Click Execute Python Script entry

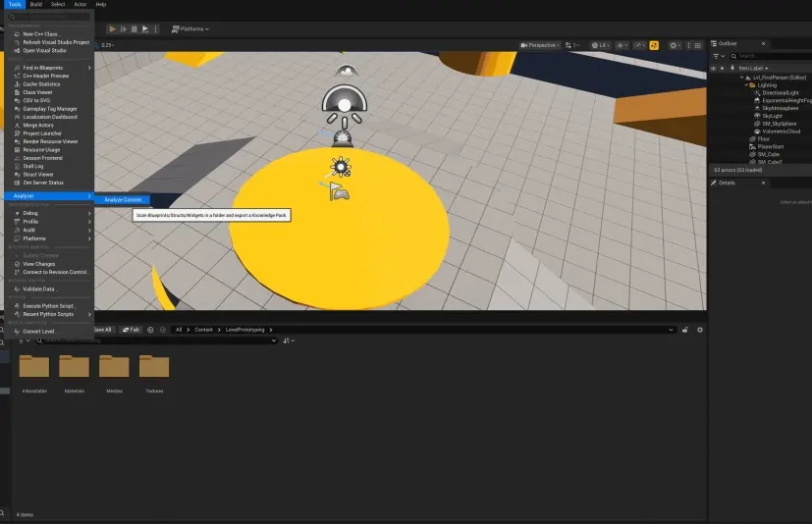coord(49,306)
